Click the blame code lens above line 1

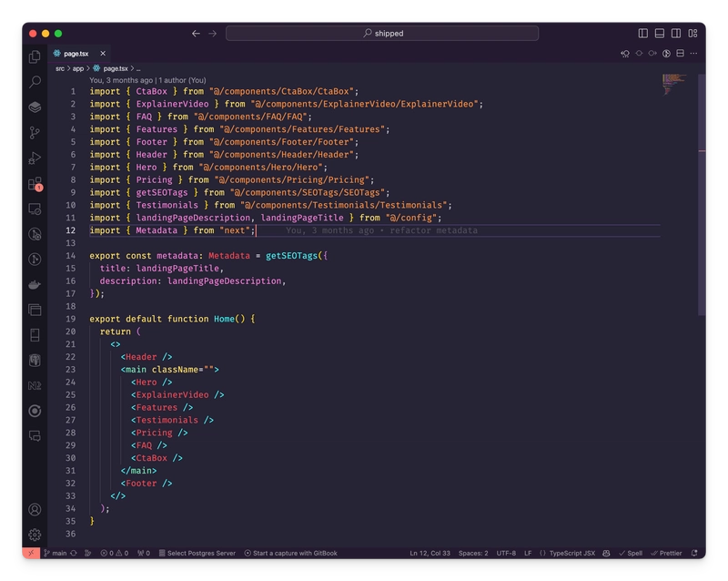click(147, 80)
